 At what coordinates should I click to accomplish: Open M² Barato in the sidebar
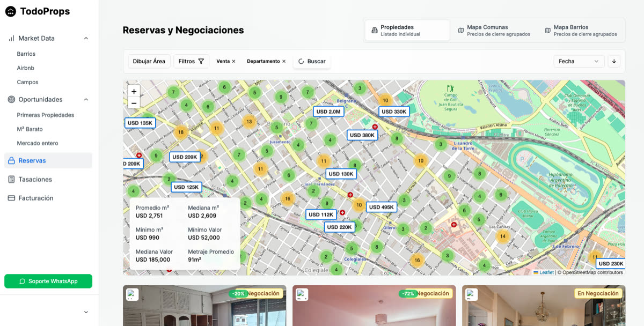click(x=30, y=129)
